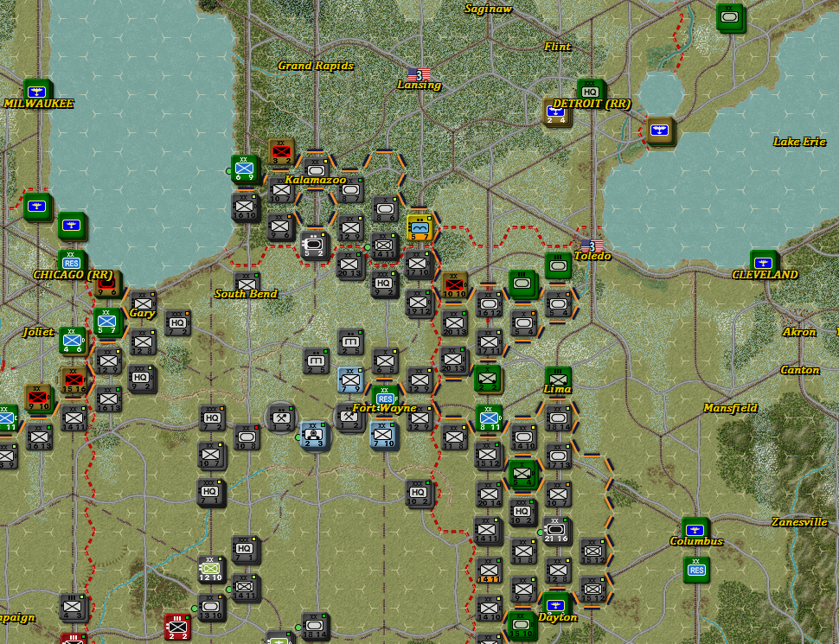Select the air unit at Columbus
Image resolution: width=839 pixels, height=644 pixels.
(x=695, y=530)
